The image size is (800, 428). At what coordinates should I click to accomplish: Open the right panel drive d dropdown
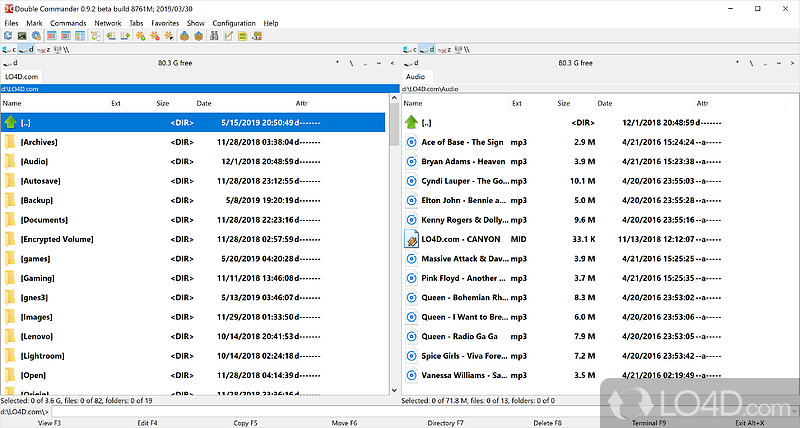click(410, 62)
